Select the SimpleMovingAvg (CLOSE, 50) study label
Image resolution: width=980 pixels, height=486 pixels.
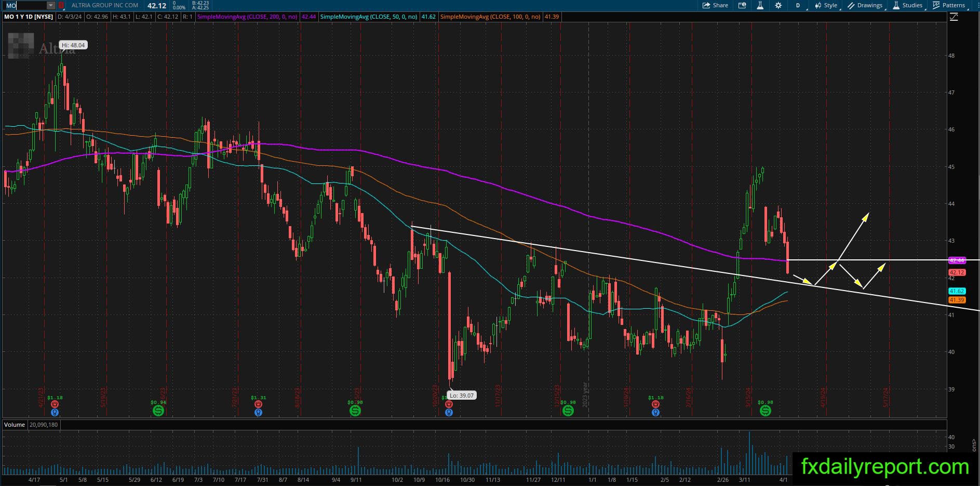369,17
